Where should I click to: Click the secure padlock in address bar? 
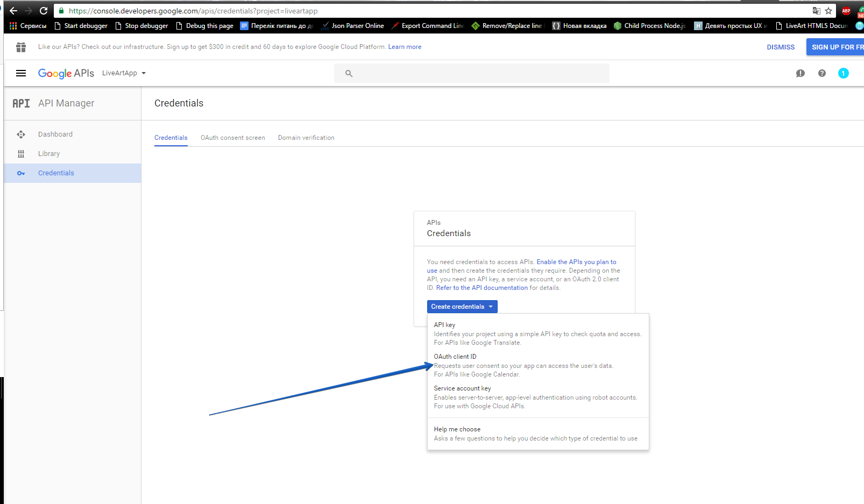coord(61,11)
